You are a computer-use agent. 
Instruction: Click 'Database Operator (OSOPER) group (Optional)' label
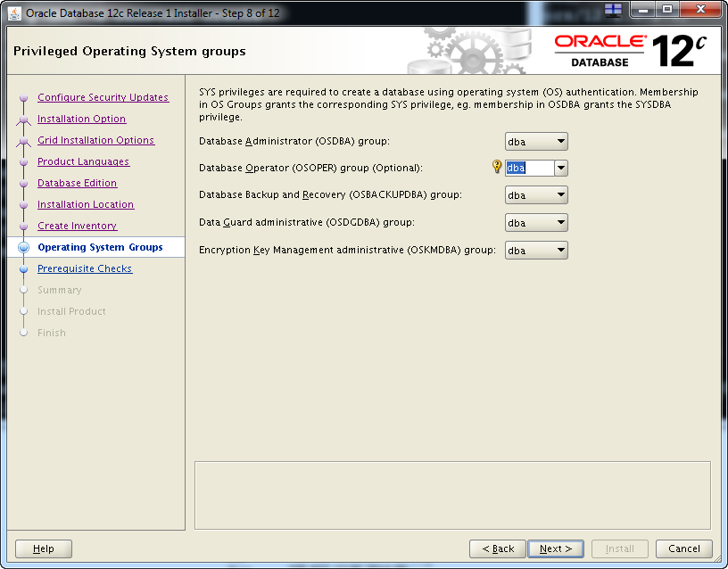(310, 168)
